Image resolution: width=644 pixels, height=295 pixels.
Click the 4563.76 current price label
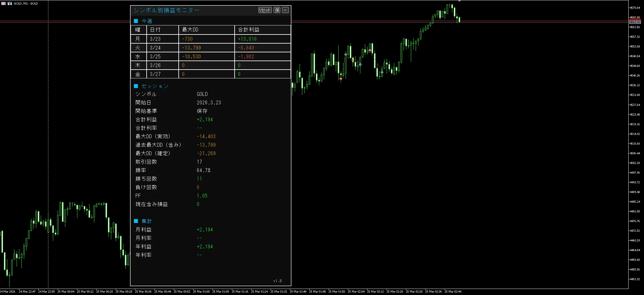(635, 22)
